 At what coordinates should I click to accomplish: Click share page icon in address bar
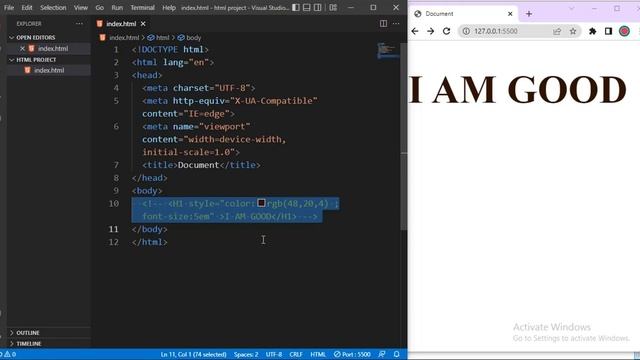[x=557, y=31]
